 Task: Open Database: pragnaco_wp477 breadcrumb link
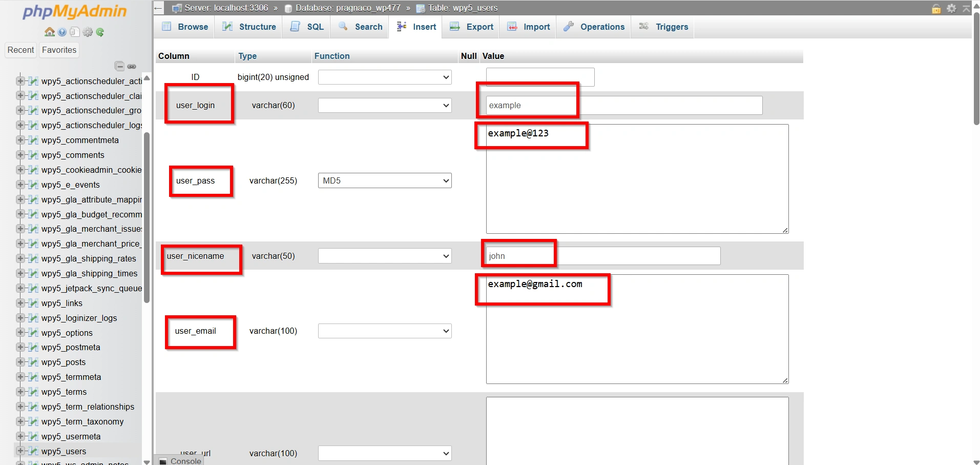tap(348, 8)
